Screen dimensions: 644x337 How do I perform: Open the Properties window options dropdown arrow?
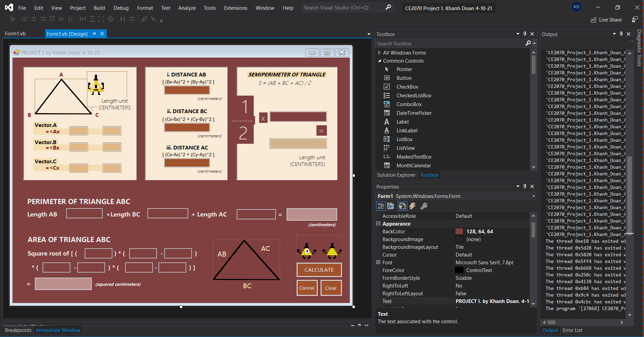point(518,187)
